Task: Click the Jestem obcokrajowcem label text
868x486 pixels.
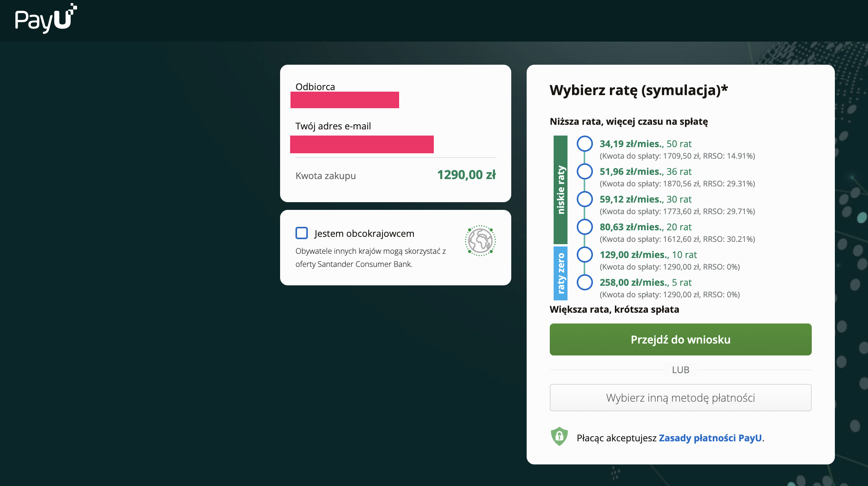Action: pos(364,233)
